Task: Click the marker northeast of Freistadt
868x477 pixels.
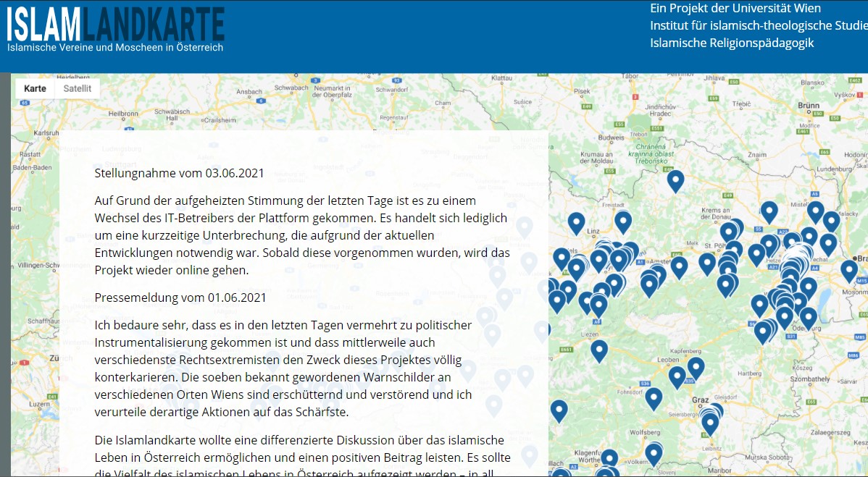Action: tap(623, 221)
